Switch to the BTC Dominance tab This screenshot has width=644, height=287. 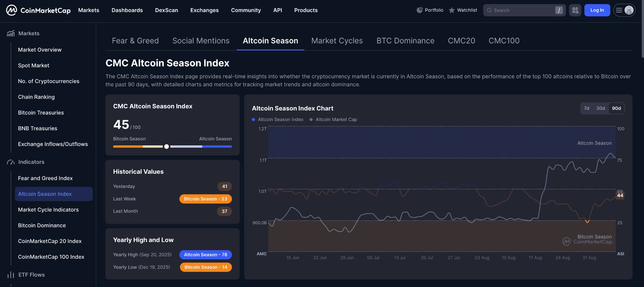click(406, 41)
